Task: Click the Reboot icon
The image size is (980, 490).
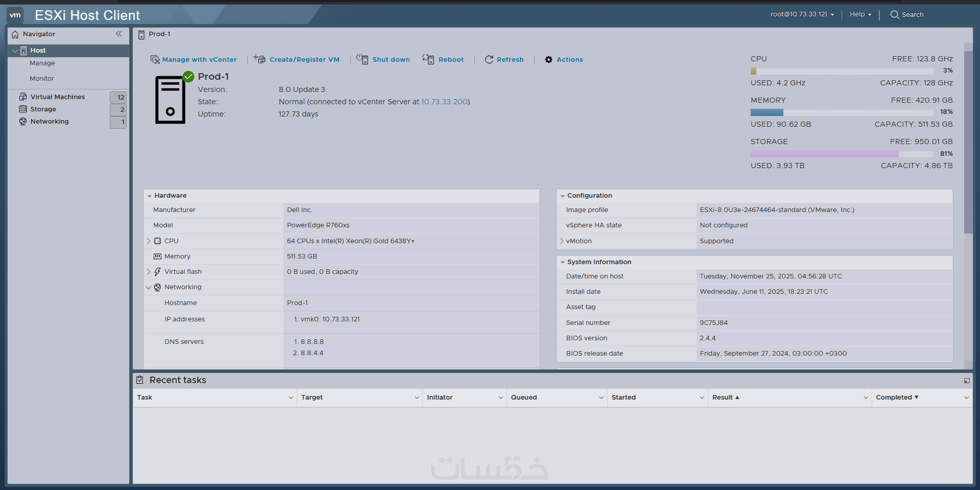Action: tap(428, 59)
